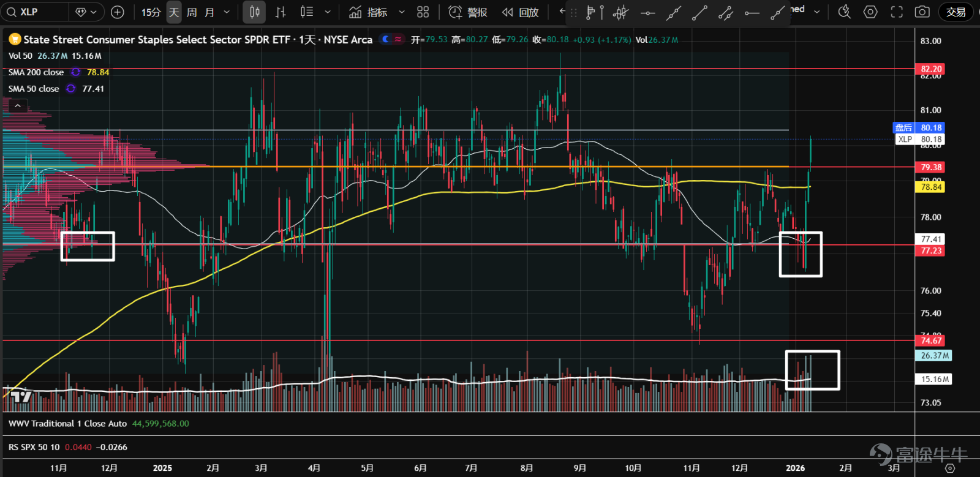Open the 指标 indicators menu
Viewport: 980px width, 477px height.
pyautogui.click(x=367, y=12)
